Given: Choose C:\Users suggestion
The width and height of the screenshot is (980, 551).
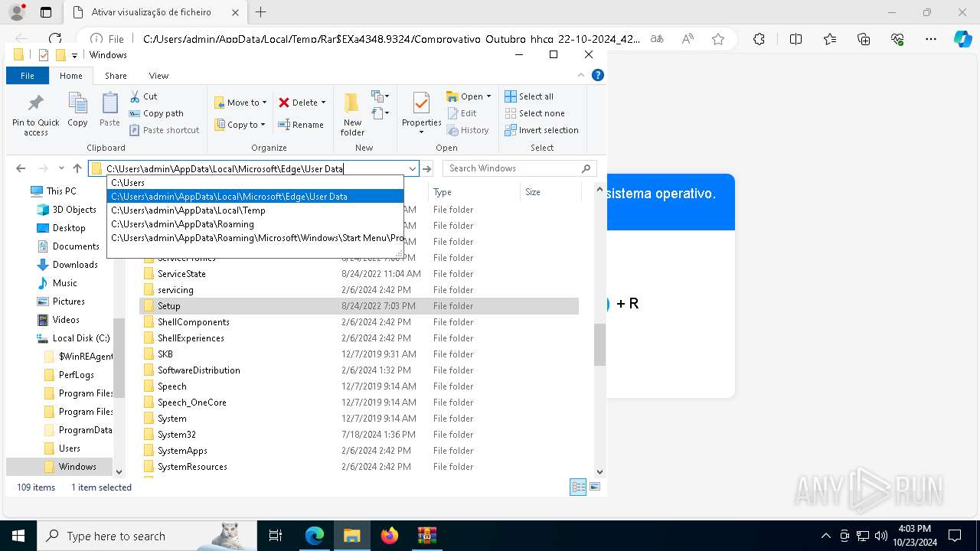Looking at the screenshot, I should pyautogui.click(x=255, y=183).
